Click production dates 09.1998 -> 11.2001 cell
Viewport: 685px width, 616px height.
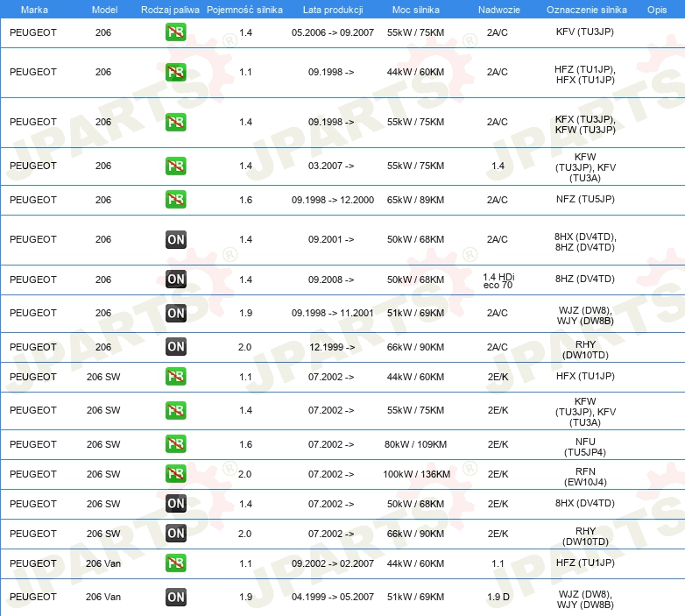[333, 313]
